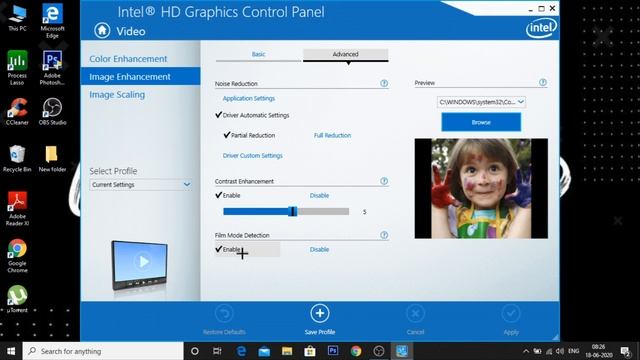Screen dimensions: 640x360
Task: Open Film Mode Detection help icon
Action: (x=384, y=235)
